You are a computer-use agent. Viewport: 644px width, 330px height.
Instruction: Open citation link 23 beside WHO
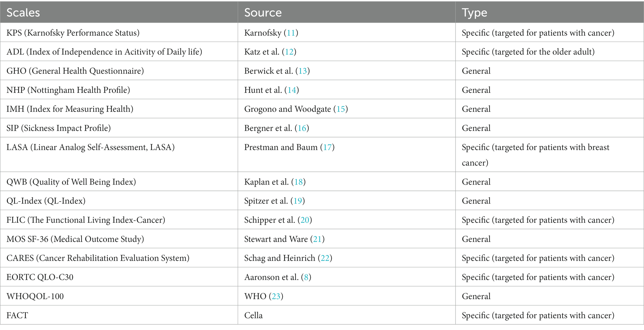[x=276, y=296]
